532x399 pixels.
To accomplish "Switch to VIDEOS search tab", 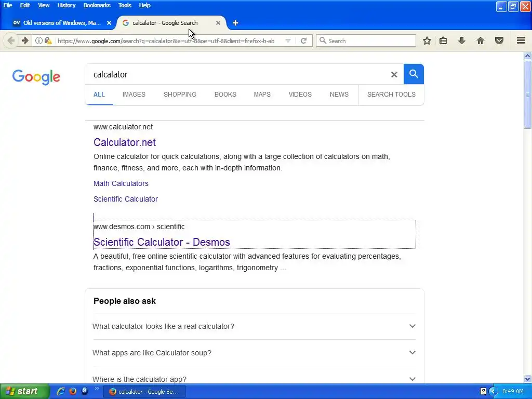I will click(300, 95).
